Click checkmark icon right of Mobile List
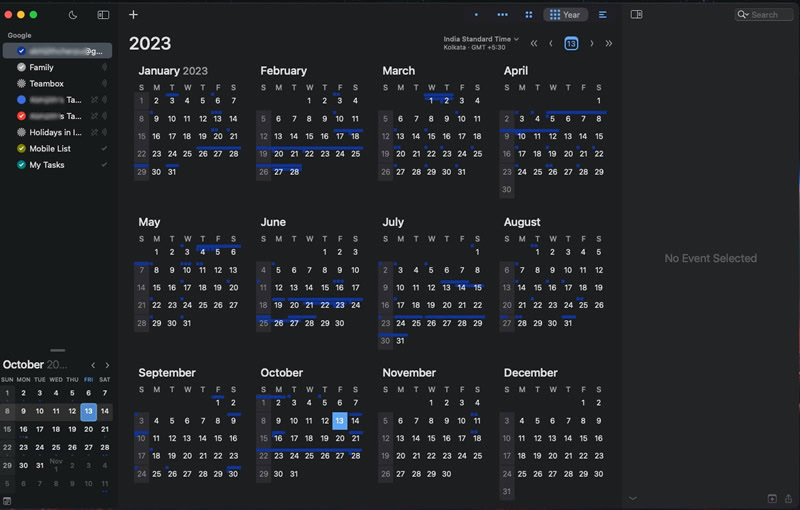 click(x=104, y=148)
